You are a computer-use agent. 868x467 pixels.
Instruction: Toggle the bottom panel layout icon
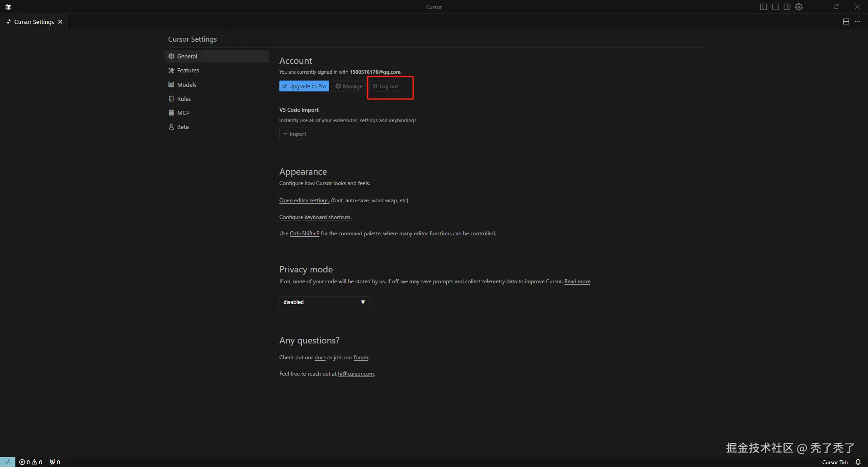click(775, 7)
